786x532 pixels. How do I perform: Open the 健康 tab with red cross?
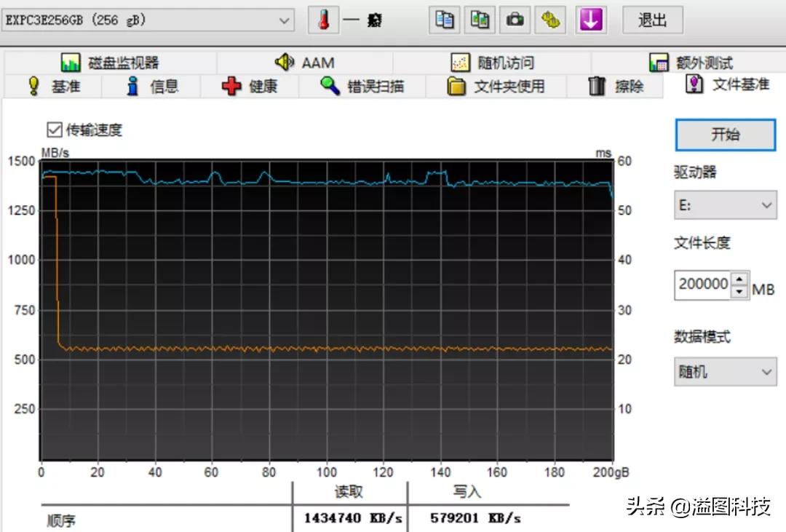coord(250,87)
